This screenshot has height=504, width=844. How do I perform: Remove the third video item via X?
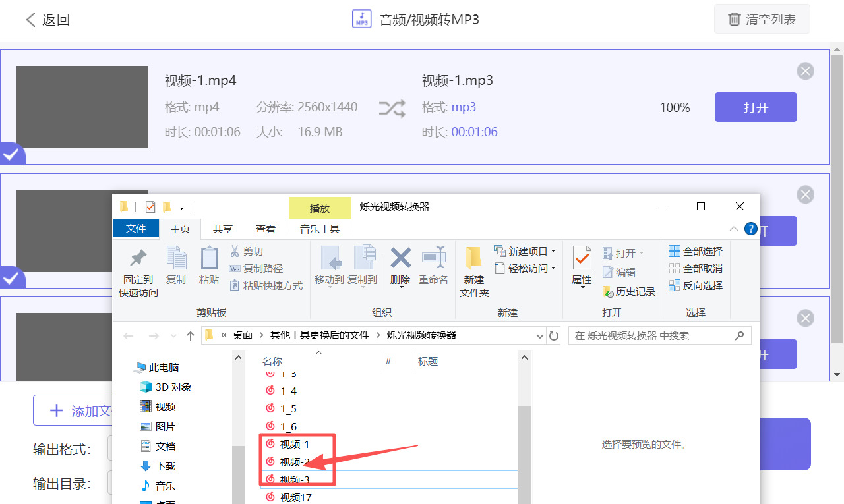tap(805, 318)
